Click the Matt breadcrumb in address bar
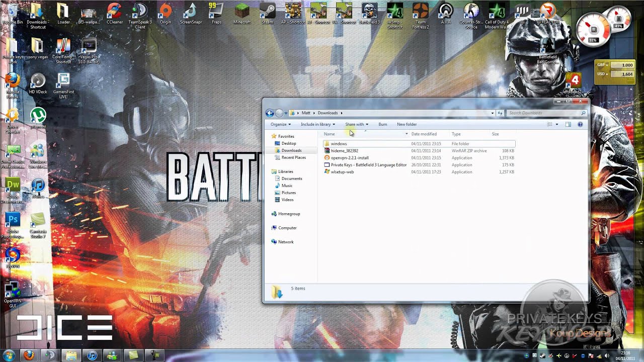Screen dimensions: 644x362 (306, 113)
